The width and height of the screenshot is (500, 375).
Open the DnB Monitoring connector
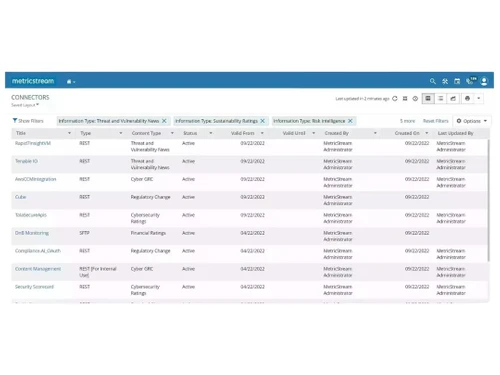pos(32,233)
